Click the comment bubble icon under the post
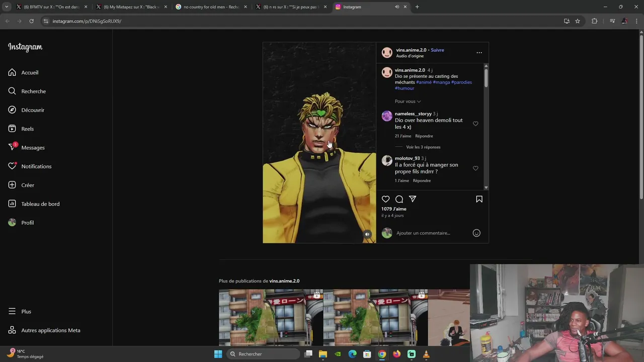Image resolution: width=644 pixels, height=362 pixels. (399, 199)
